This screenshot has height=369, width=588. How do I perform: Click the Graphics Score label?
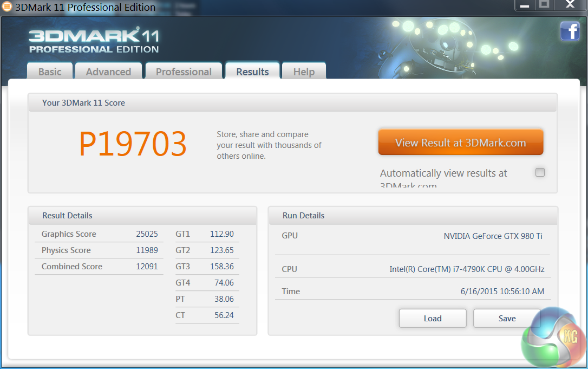point(69,234)
